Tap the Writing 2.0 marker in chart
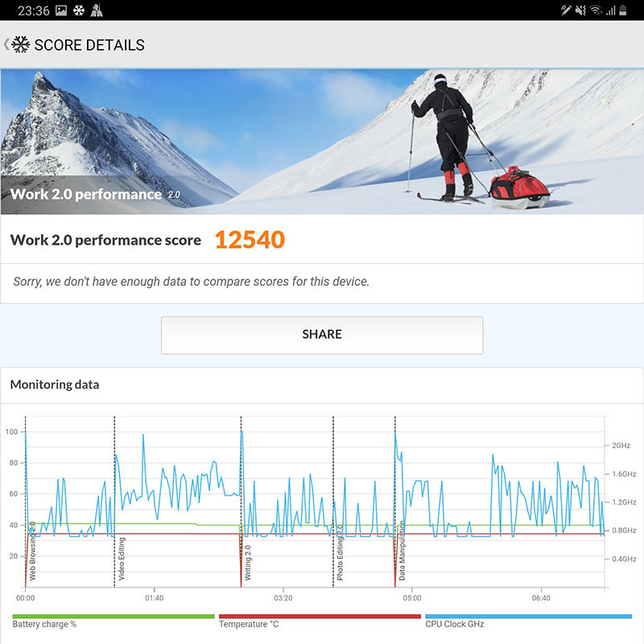Screen dimensions: 644x644 tap(248, 563)
